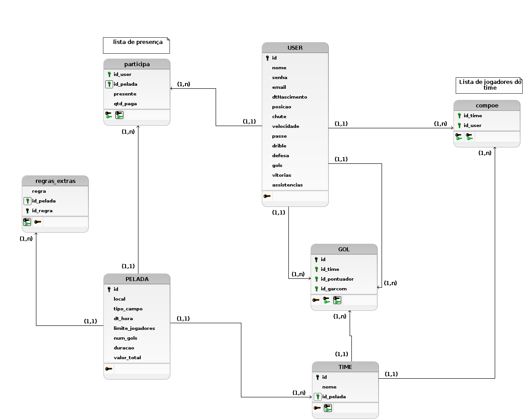Viewport: 524px width, 420px height.
Task: Click the dtNascimento field in USER table
Action: (289, 97)
